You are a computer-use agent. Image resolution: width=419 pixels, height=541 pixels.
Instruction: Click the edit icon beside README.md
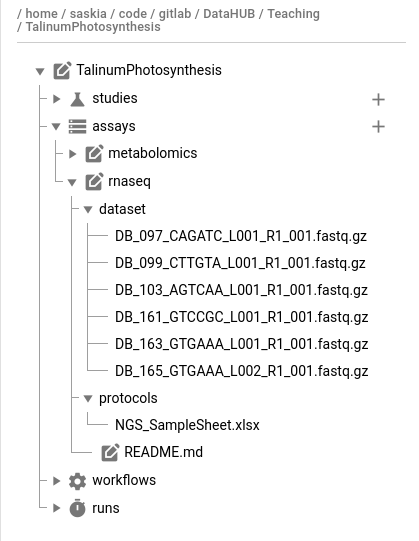point(110,452)
